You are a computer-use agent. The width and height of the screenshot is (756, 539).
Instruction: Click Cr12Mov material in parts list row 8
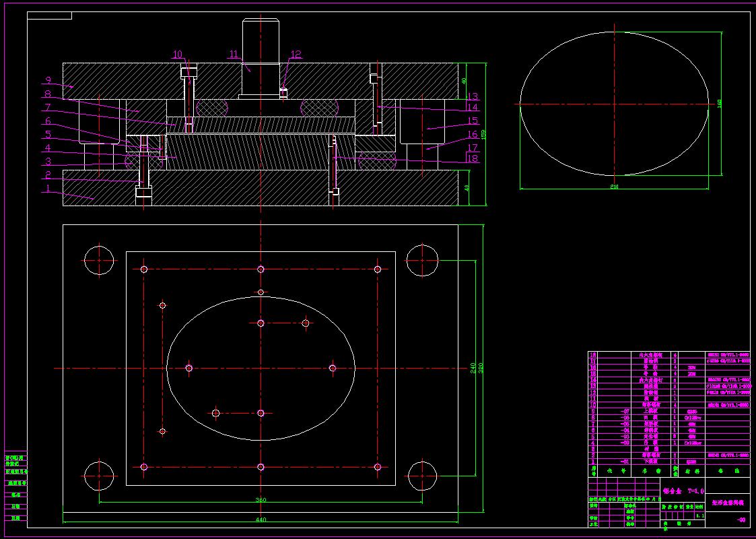pyautogui.click(x=692, y=418)
